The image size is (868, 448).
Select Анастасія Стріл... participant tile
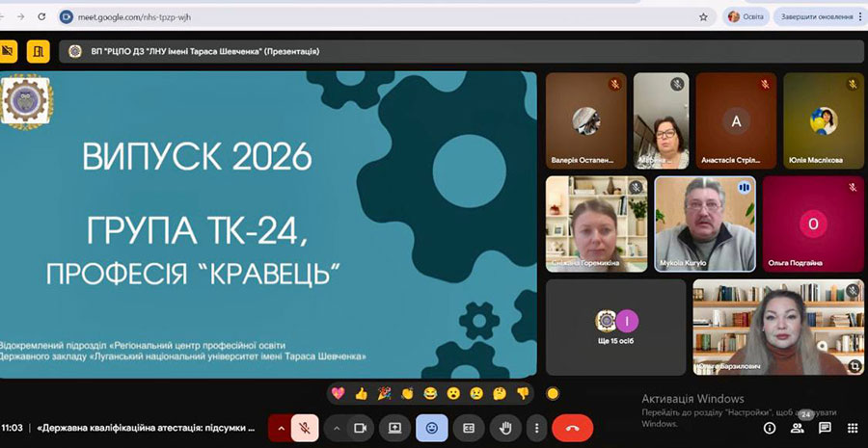[x=736, y=120]
